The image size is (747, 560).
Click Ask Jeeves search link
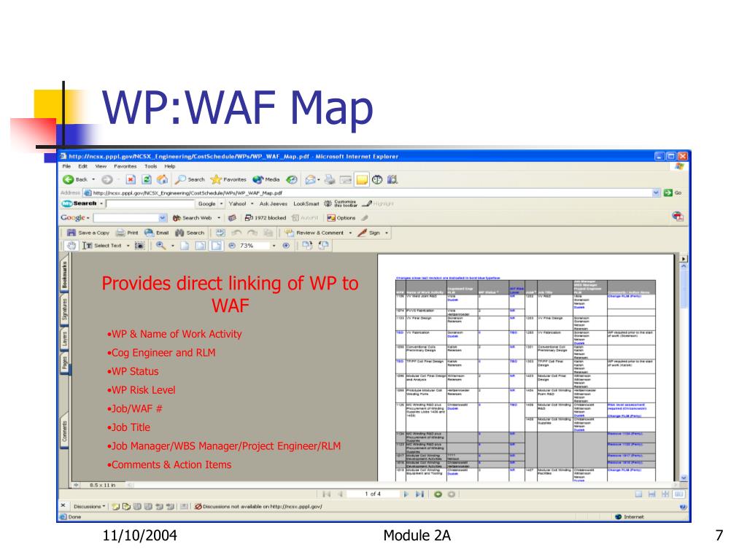pos(273,203)
